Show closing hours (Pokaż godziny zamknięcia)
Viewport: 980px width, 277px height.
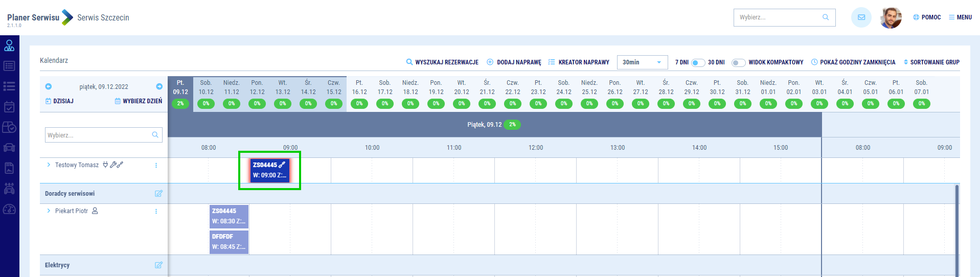[853, 62]
